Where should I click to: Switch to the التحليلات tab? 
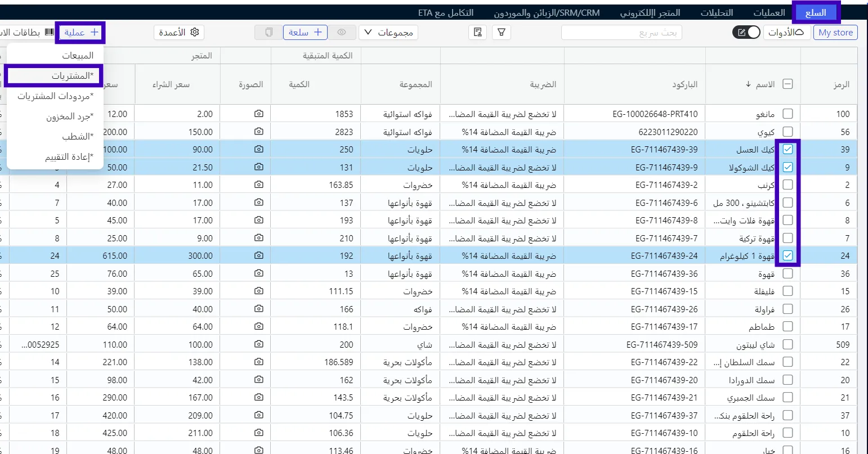click(717, 12)
